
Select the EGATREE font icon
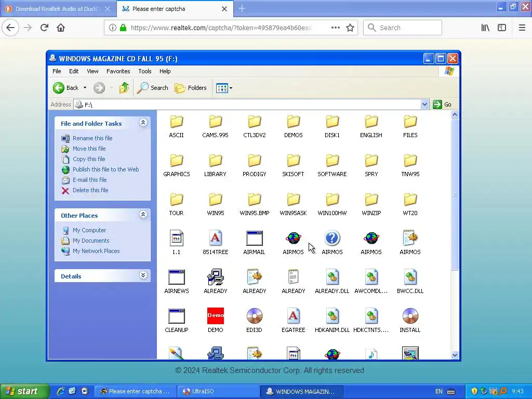pos(294,316)
